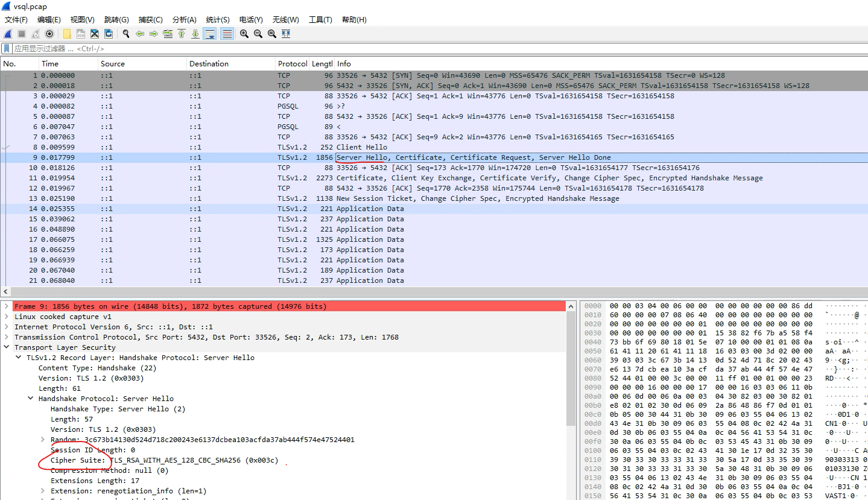This screenshot has width=868, height=500.
Task: Reload the capture file via the toolbar icon
Action: pos(109,34)
